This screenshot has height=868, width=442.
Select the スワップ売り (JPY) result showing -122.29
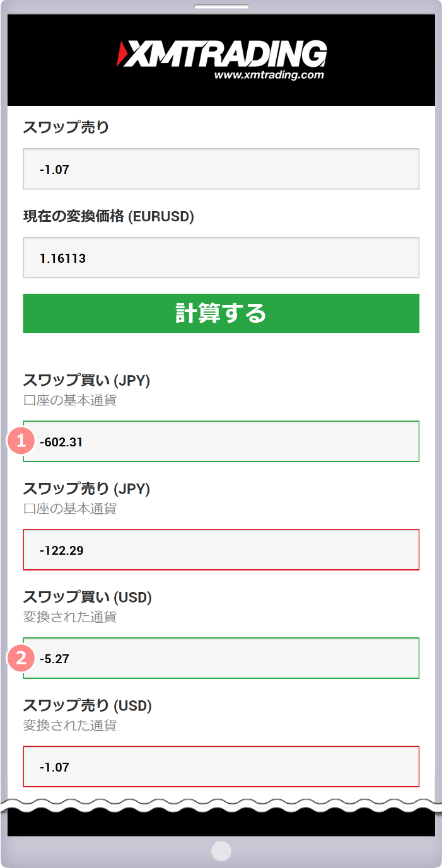(x=221, y=550)
